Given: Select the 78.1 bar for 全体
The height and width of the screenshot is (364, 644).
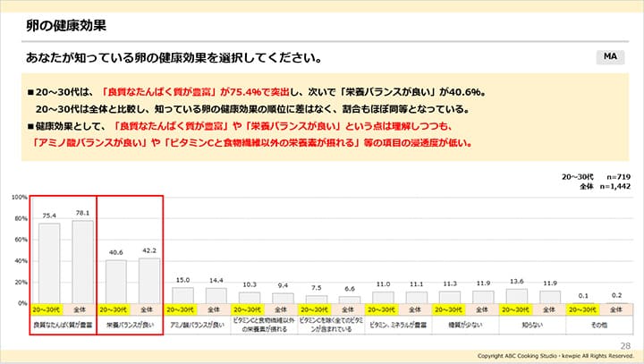Looking at the screenshot, I should (82, 262).
